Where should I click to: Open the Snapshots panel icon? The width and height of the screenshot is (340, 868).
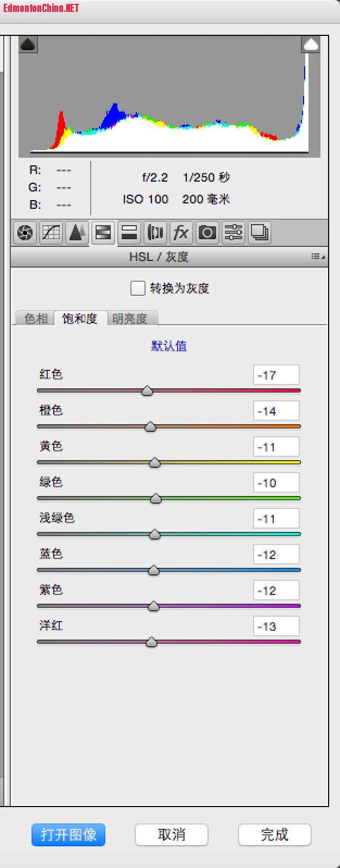coord(260,233)
